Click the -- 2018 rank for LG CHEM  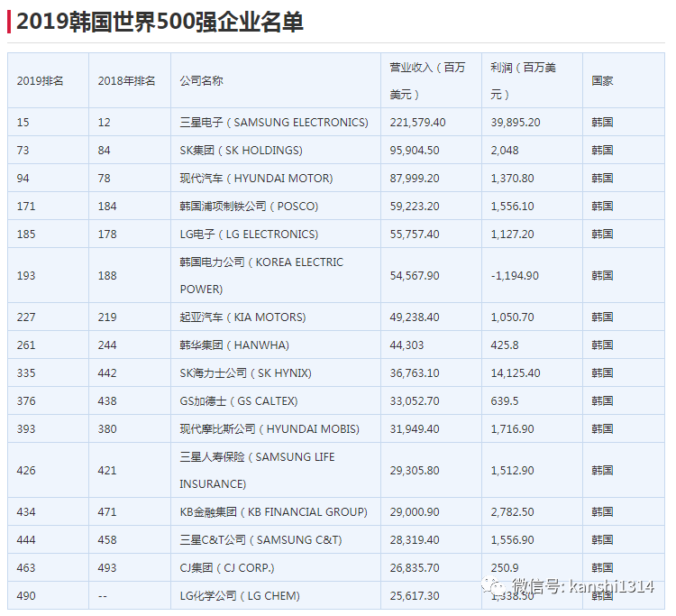pos(103,596)
